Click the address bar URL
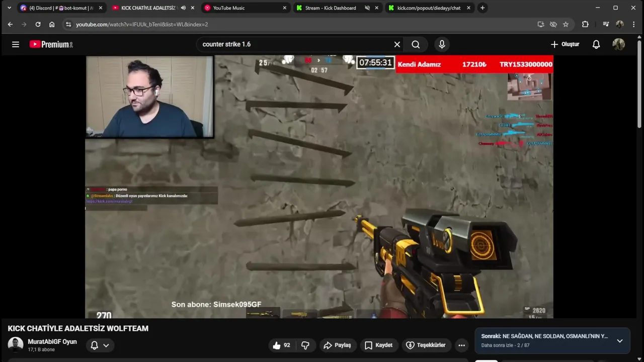 (142, 24)
